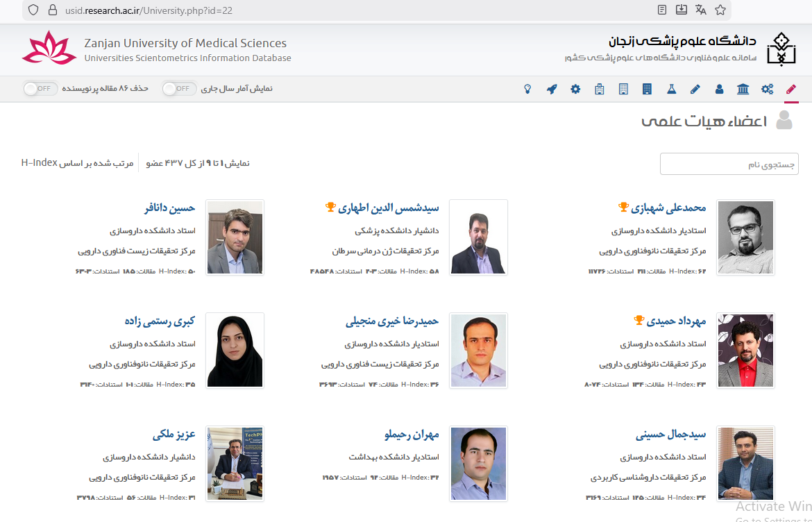The height and width of the screenshot is (522, 812).
Task: Click the dark solid building icon
Action: point(647,89)
